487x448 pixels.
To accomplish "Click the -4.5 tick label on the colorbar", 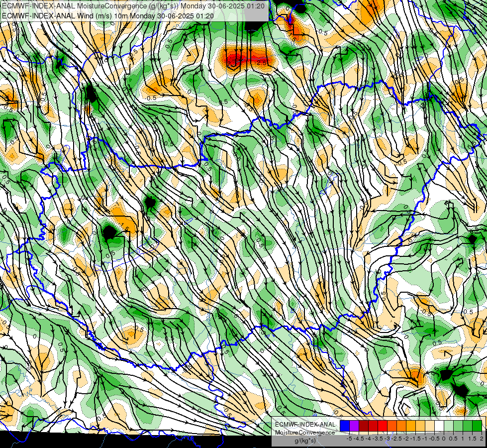I will [359, 439].
